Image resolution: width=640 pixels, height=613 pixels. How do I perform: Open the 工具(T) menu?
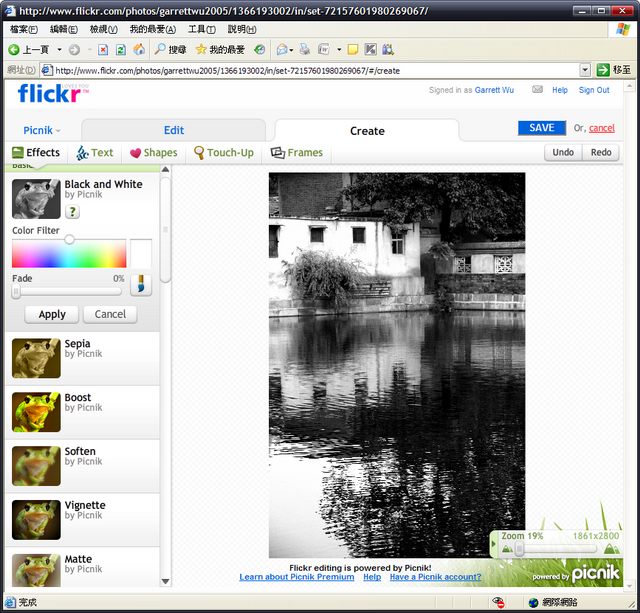pyautogui.click(x=202, y=29)
